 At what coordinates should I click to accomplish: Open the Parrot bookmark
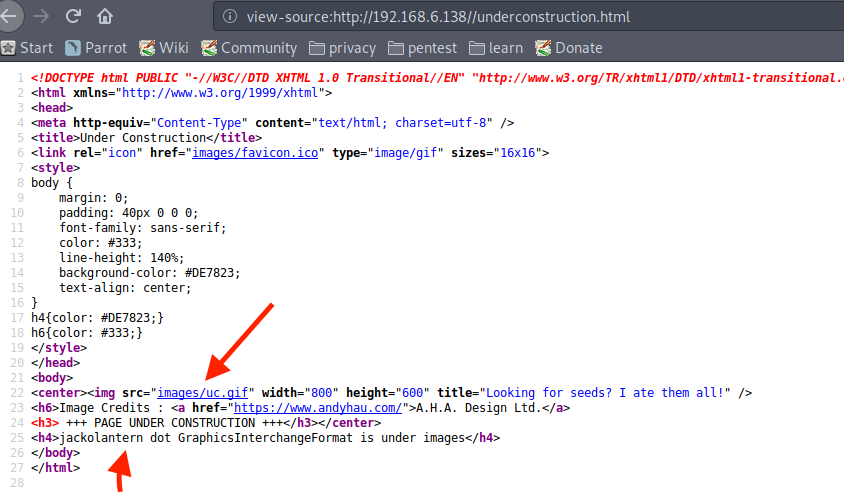tap(96, 48)
